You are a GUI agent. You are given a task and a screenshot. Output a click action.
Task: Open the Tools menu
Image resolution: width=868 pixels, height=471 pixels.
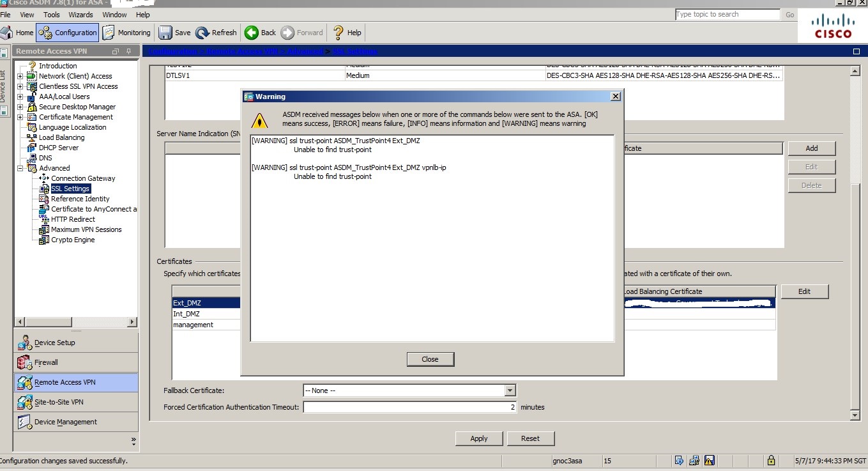pos(52,14)
